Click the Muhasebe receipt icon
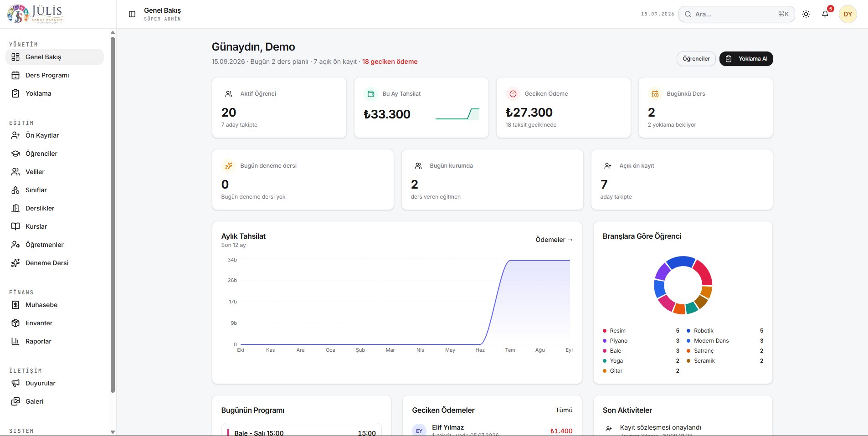Screen dimensions: 868x436 (x=15, y=305)
